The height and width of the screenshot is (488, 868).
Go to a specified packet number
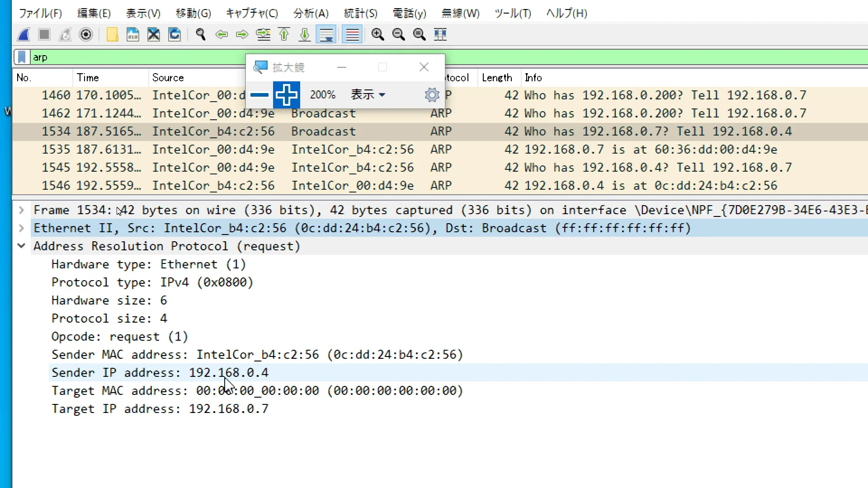coord(263,34)
